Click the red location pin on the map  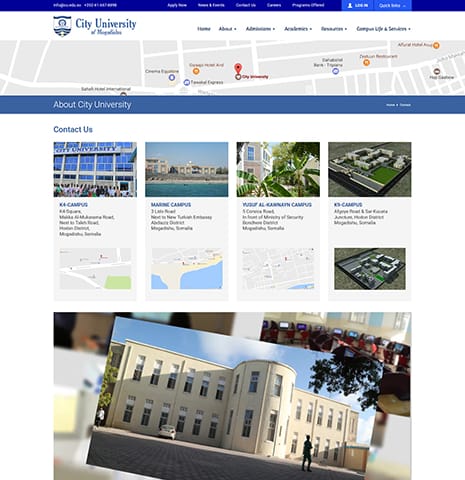click(x=238, y=68)
